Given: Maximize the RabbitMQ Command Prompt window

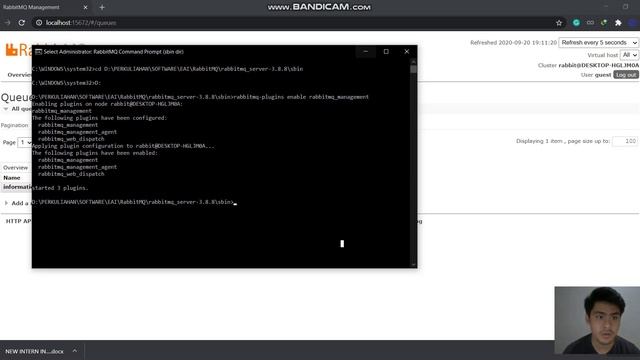Looking at the screenshot, I should click(x=386, y=52).
